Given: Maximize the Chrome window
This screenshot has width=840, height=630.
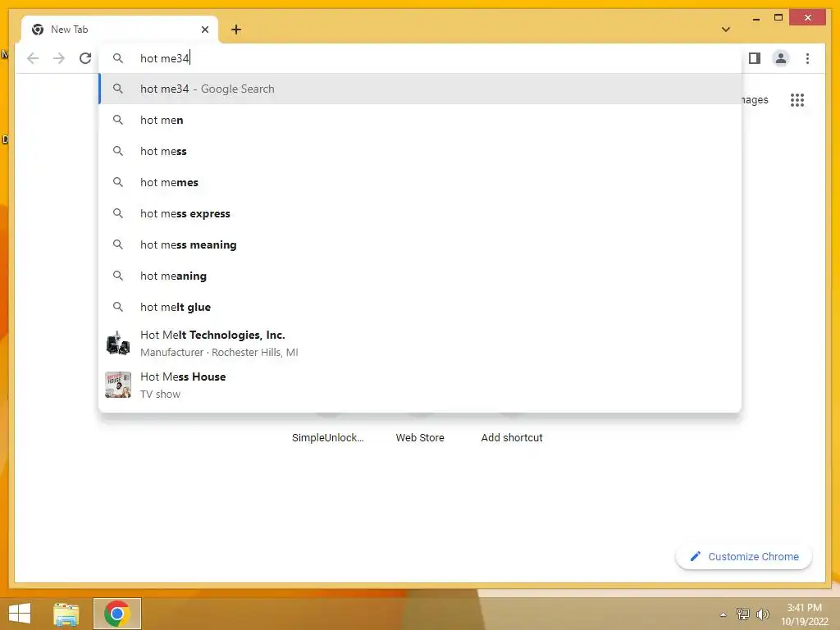Looking at the screenshot, I should (x=778, y=18).
